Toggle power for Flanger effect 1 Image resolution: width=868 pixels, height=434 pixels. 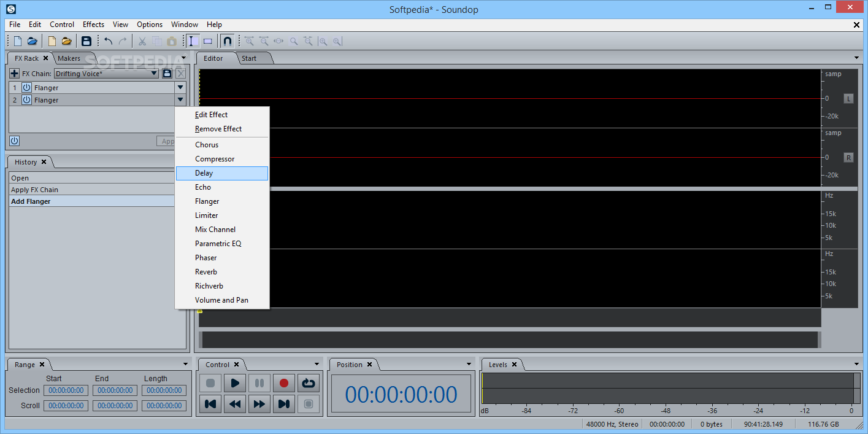pos(26,88)
